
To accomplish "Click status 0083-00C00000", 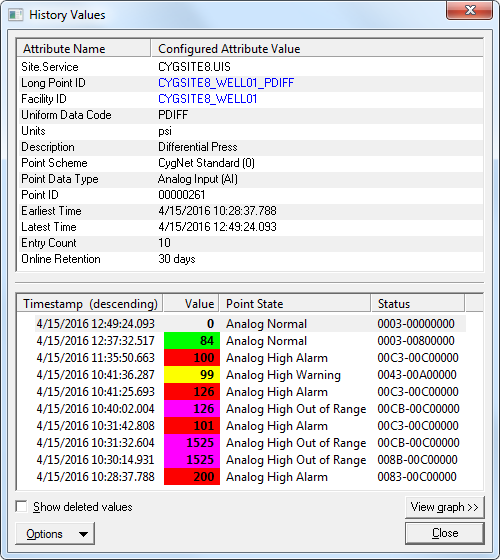I will pyautogui.click(x=417, y=477).
